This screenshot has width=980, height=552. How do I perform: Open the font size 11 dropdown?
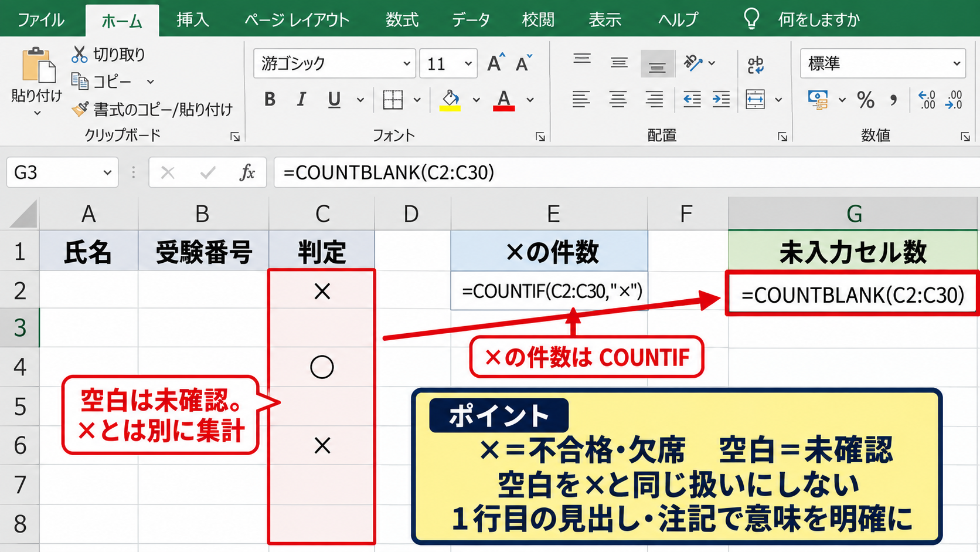pos(468,63)
